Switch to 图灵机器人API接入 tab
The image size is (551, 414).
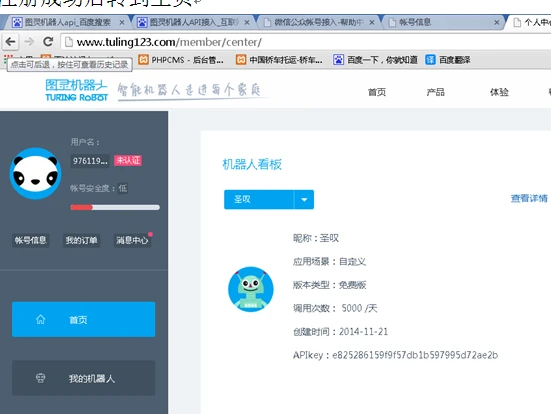(x=193, y=22)
